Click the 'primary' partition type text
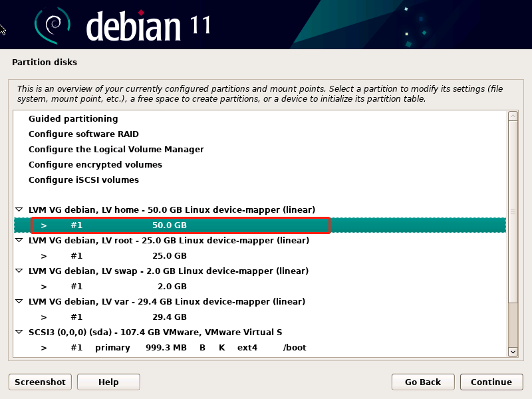532x399 pixels. click(x=112, y=348)
